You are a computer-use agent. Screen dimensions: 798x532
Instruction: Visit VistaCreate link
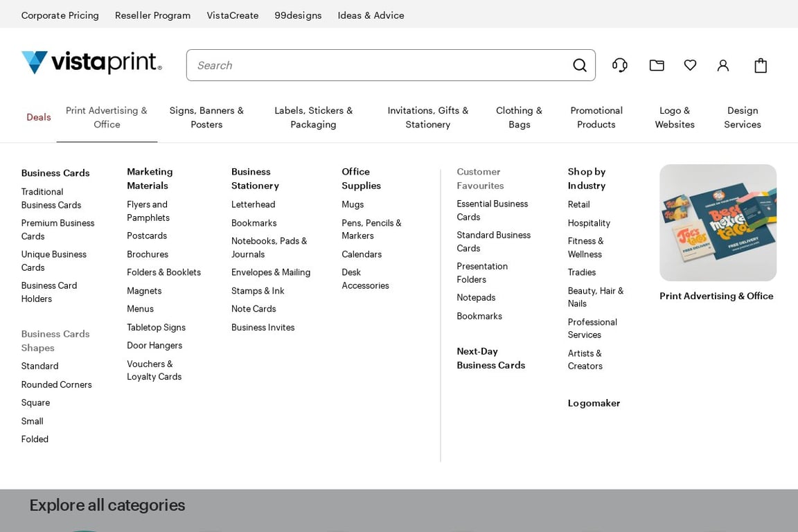tap(233, 15)
